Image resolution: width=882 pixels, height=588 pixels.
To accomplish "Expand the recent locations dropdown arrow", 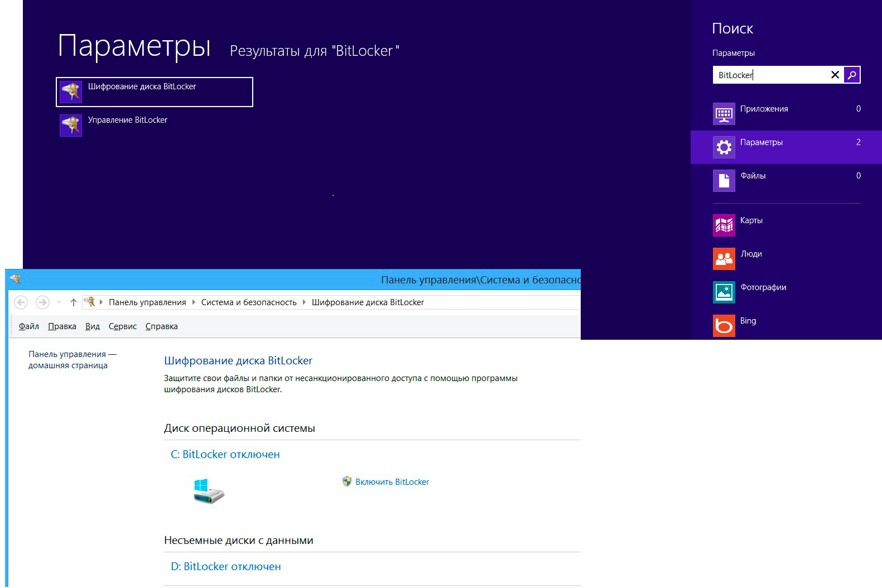I will (59, 302).
